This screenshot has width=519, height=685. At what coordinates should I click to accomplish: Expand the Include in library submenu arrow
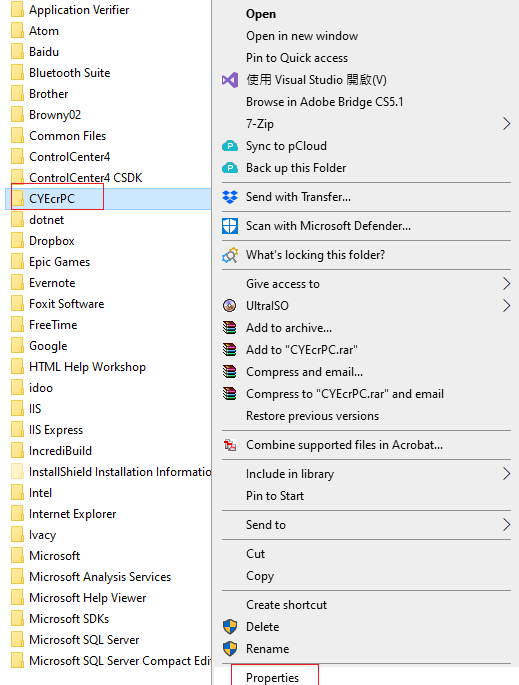[x=506, y=474]
